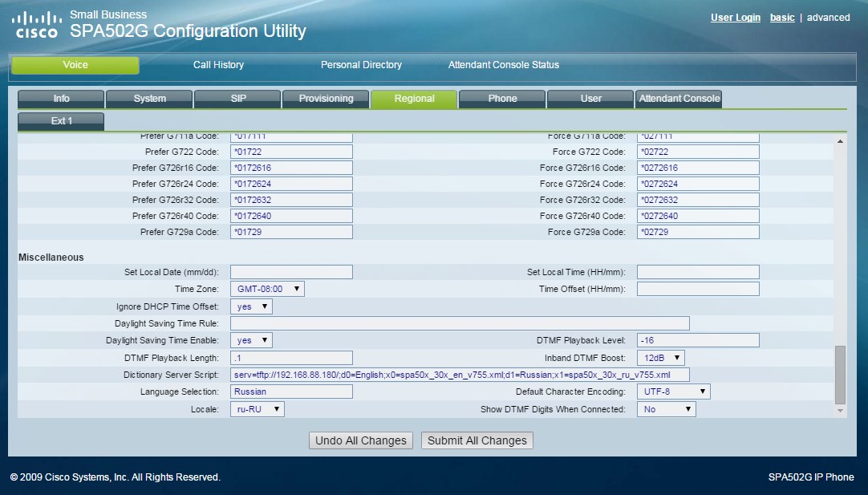The image size is (868, 495).
Task: Click Force G726r40 Code field
Action: point(698,216)
